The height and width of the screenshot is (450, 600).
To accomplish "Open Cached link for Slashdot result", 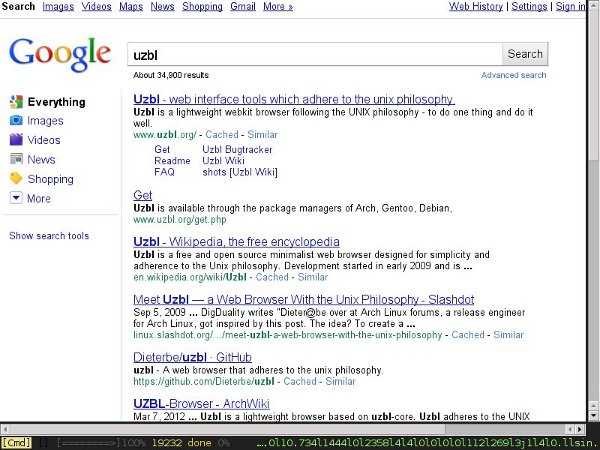I will pos(468,335).
